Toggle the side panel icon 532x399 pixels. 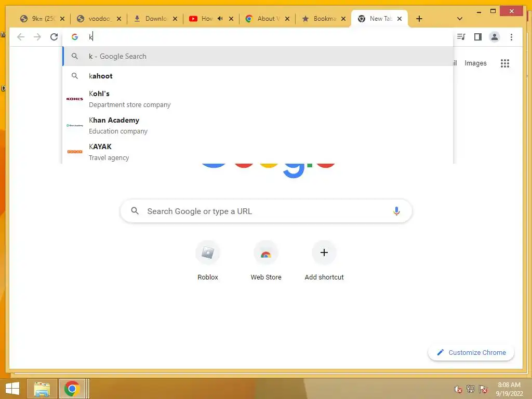click(x=478, y=37)
